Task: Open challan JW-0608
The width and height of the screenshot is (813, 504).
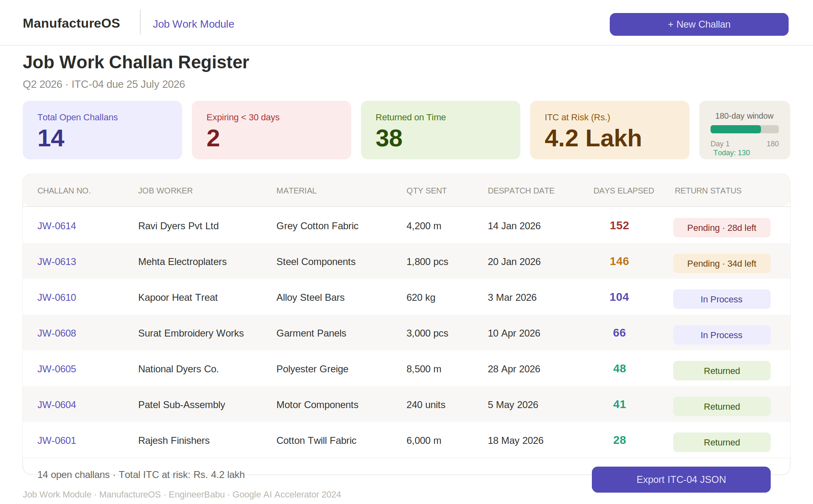Action: [x=57, y=333]
